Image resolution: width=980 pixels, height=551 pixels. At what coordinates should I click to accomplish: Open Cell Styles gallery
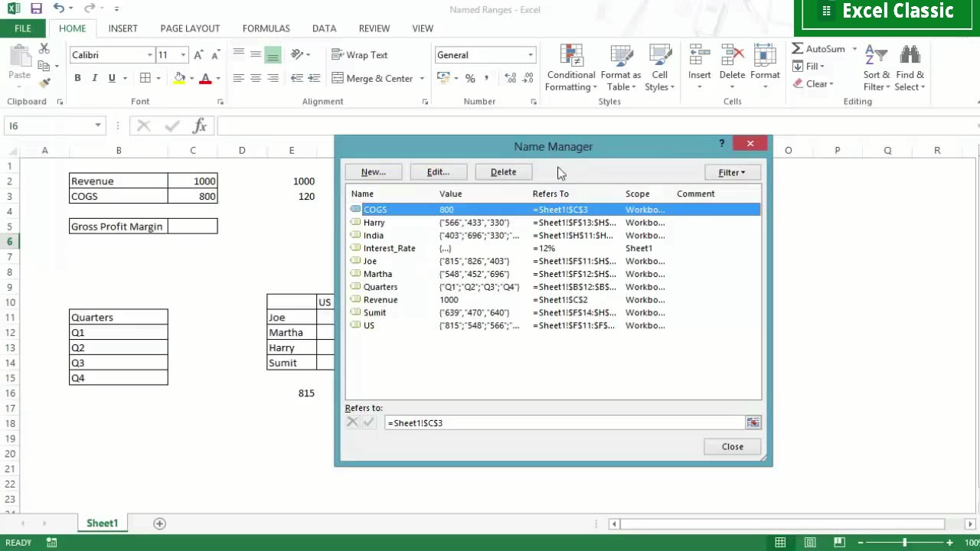click(x=660, y=69)
